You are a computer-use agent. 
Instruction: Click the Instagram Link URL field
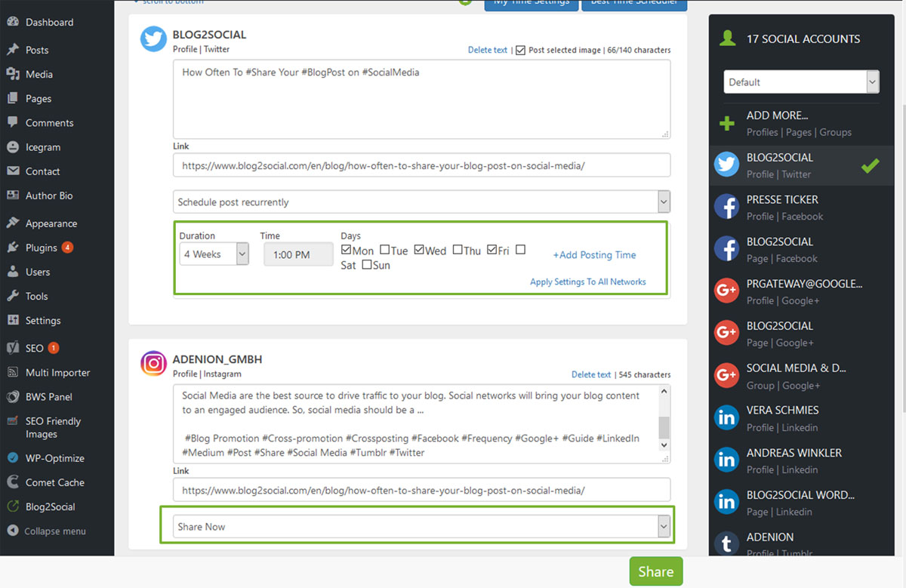coord(421,490)
